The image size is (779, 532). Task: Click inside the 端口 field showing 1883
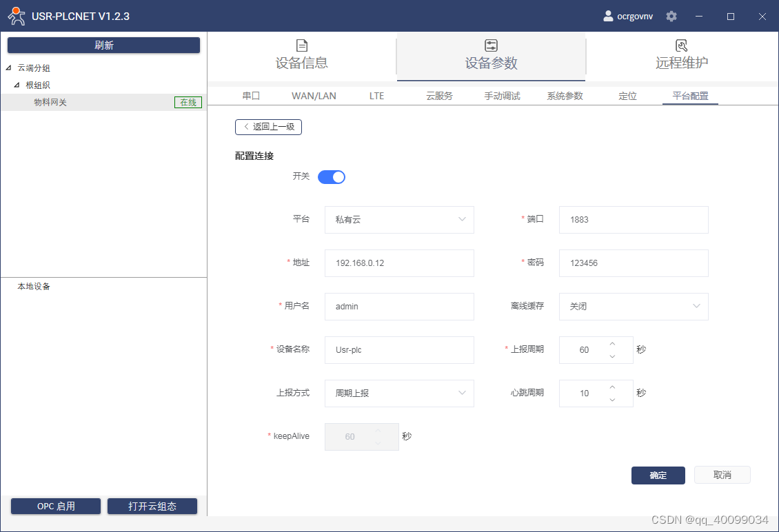tap(633, 219)
